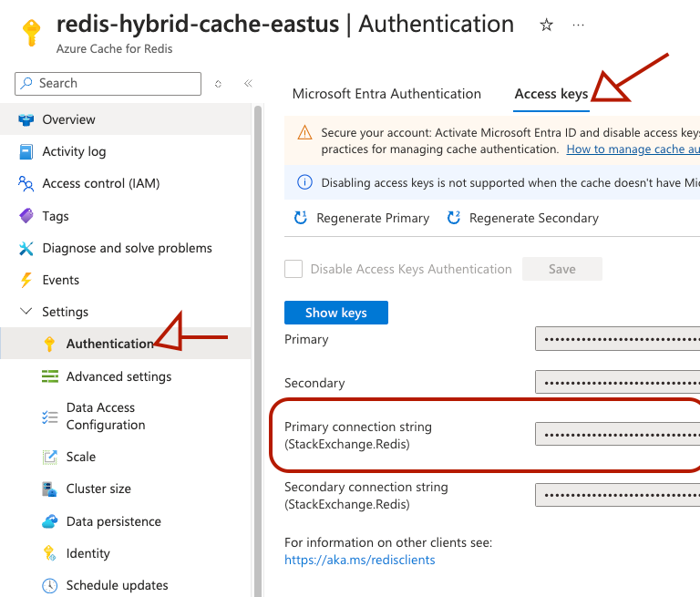Click the Save button
Screen dimensions: 700x597
562,269
